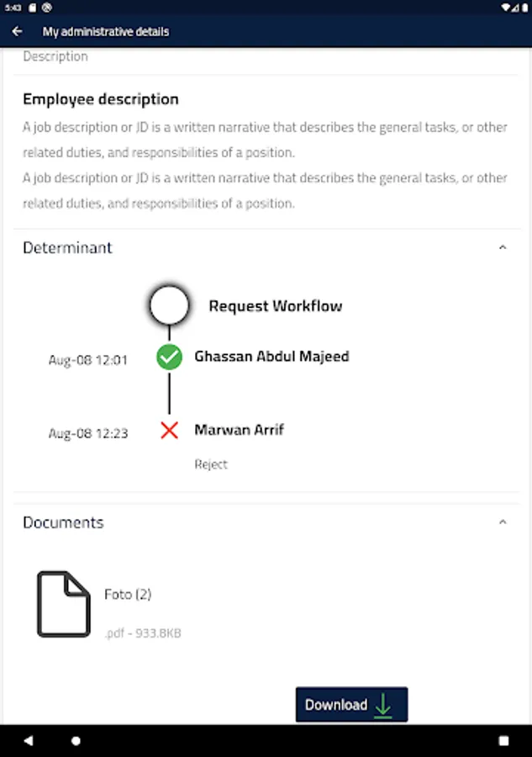
Task: Click the Foto (2) document file icon
Action: (63, 604)
